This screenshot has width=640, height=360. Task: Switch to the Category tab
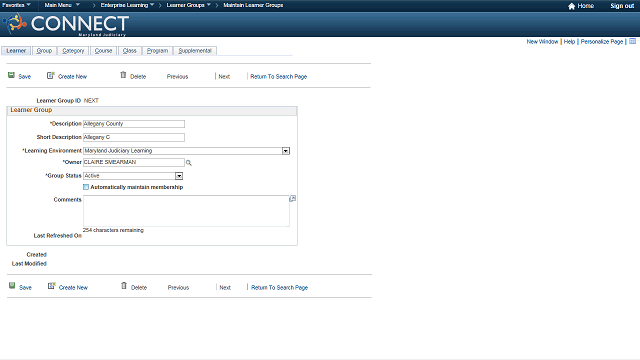pos(73,51)
